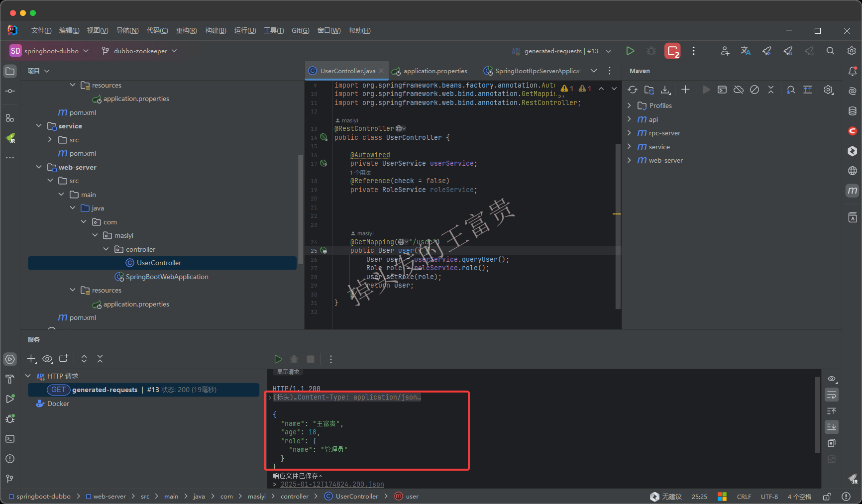Open the Terminal tool window
The height and width of the screenshot is (504, 862).
[10, 439]
